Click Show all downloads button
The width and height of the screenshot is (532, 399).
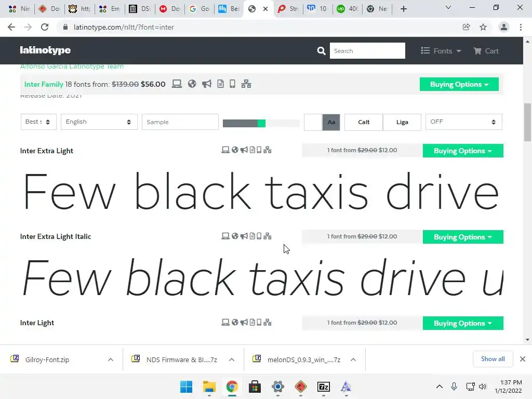pos(493,359)
